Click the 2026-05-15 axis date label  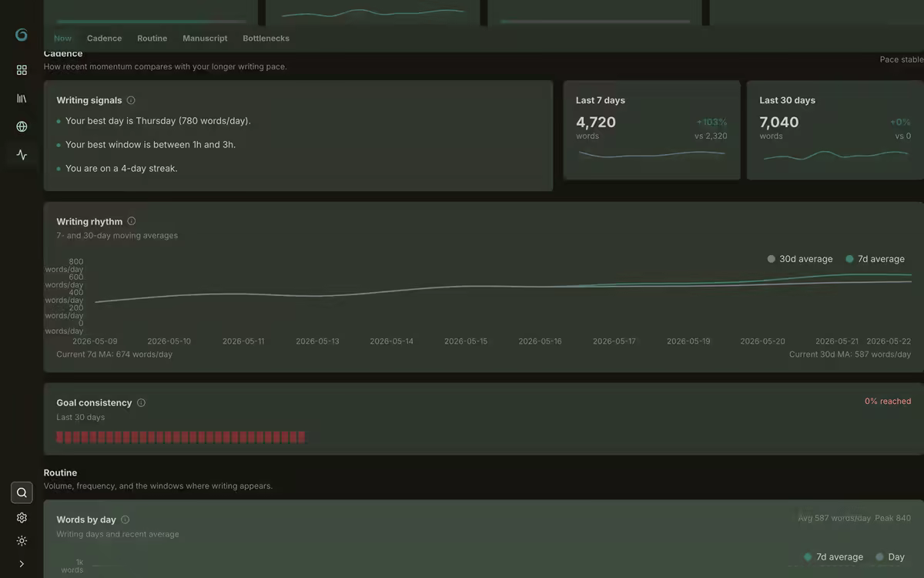[466, 341]
